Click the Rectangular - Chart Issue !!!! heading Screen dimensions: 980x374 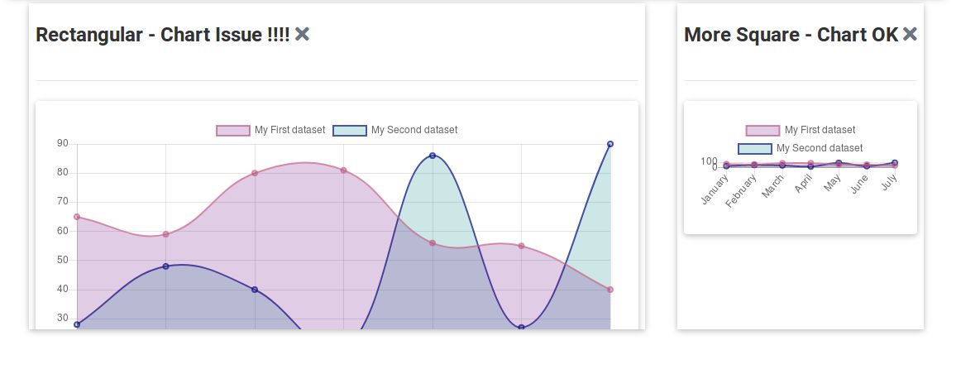point(162,35)
